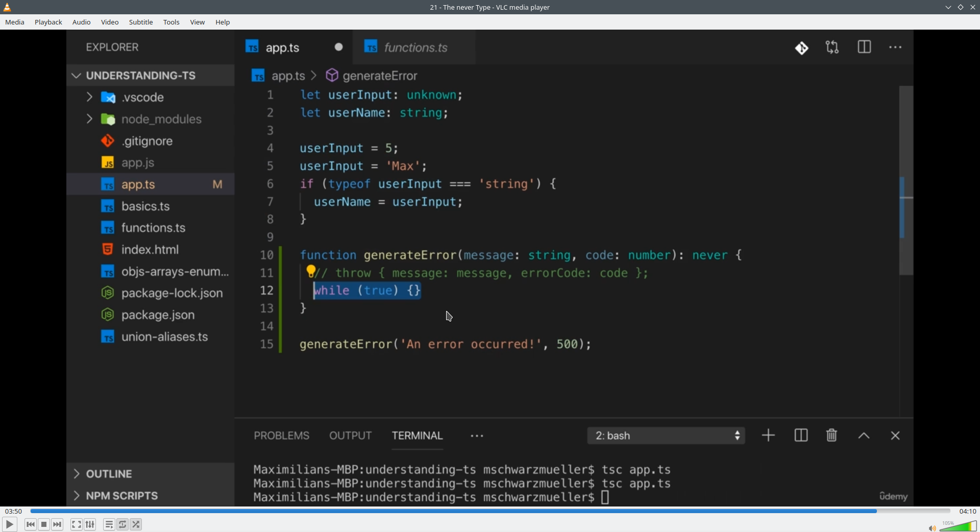This screenshot has height=532, width=980.
Task: Open union-aliases.ts in explorer
Action: [x=151, y=337]
